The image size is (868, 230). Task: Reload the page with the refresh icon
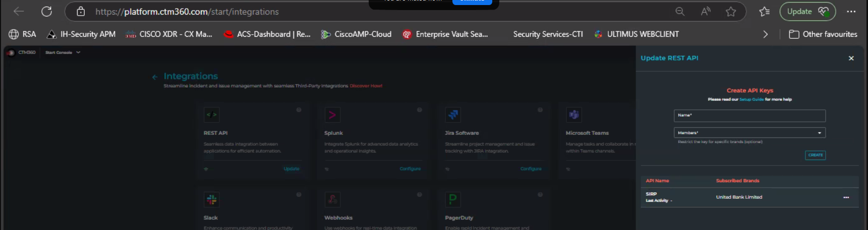click(x=46, y=12)
